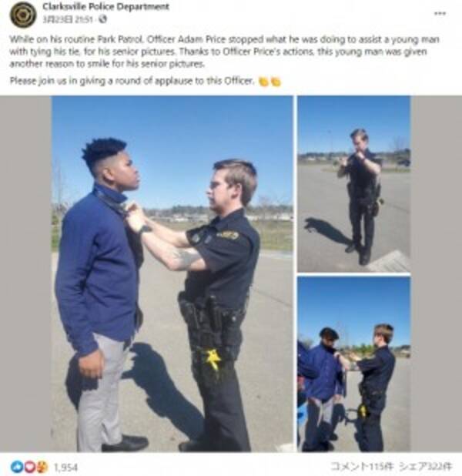This screenshot has width=462, height=476.
Task: Open the post timestamp link
Action: click(x=68, y=19)
